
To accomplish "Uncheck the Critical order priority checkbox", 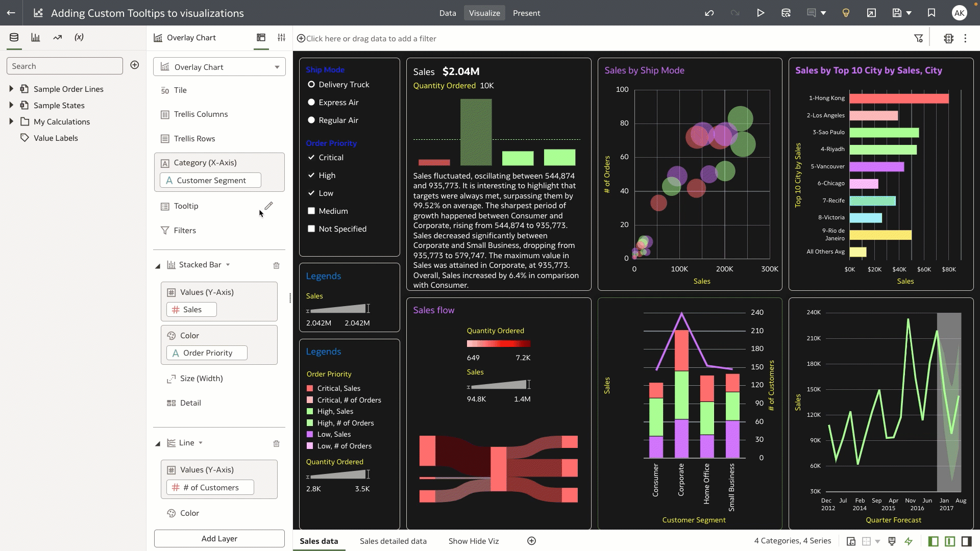I will click(311, 157).
